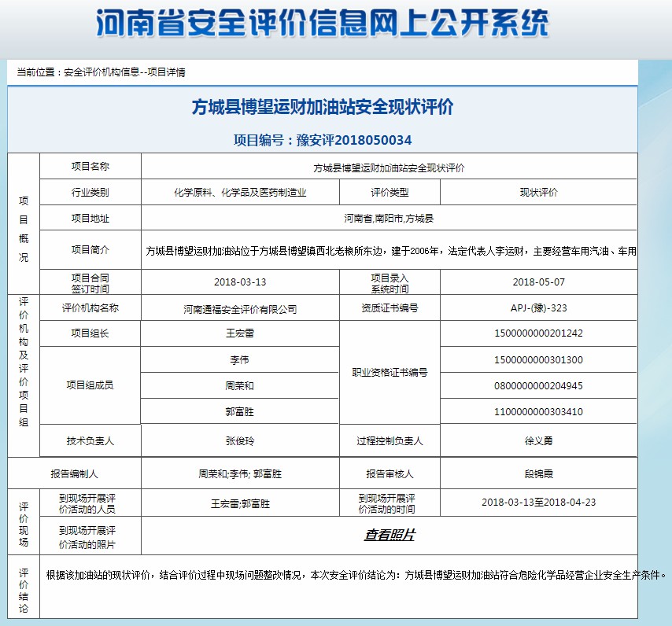Viewport: 672px width, 626px height.
Task: Click the 项目地址 label
Action: coord(90,219)
